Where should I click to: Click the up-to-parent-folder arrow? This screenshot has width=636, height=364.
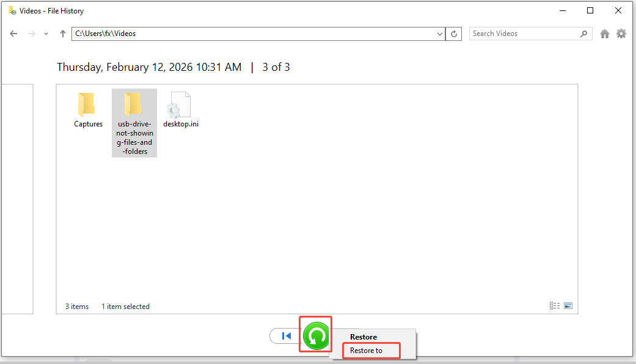click(x=62, y=34)
